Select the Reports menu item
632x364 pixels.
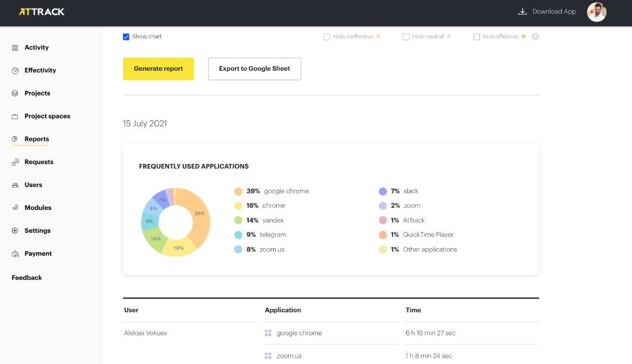click(37, 139)
